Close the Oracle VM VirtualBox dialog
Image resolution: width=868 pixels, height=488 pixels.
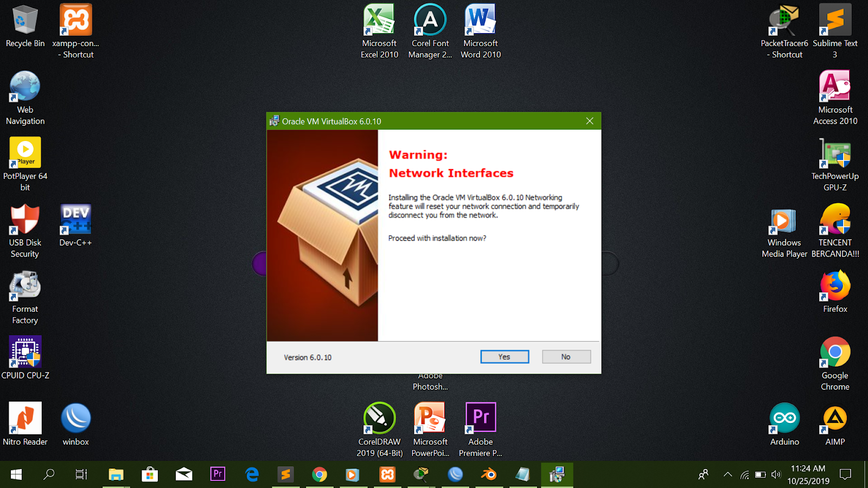click(590, 121)
